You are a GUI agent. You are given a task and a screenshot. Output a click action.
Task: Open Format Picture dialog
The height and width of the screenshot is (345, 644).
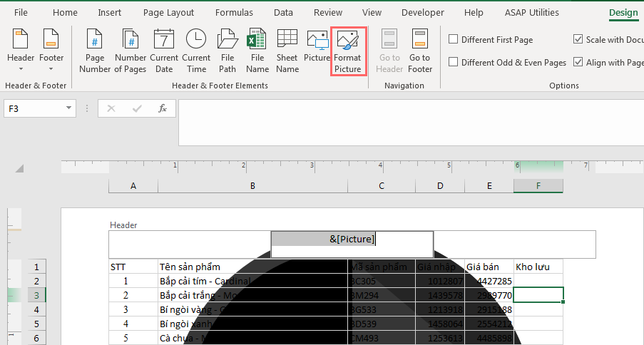[x=348, y=51]
